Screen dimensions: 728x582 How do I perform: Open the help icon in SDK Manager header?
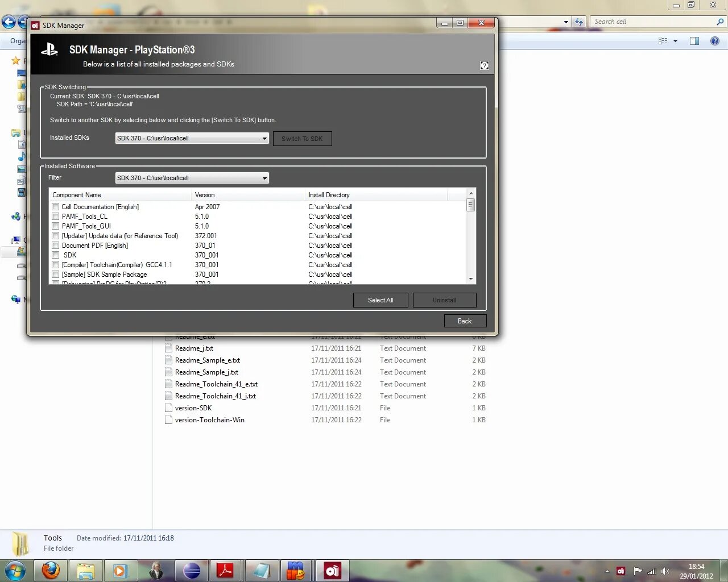point(484,65)
